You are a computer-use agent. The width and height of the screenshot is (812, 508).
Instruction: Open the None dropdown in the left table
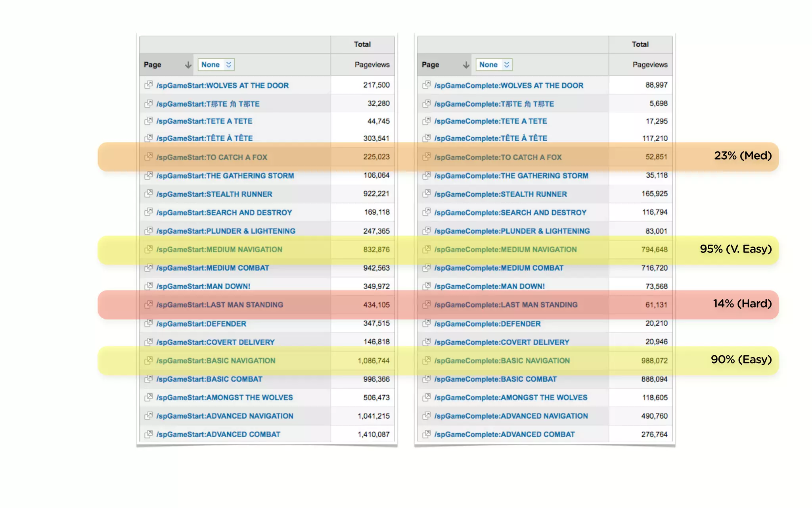tap(216, 65)
